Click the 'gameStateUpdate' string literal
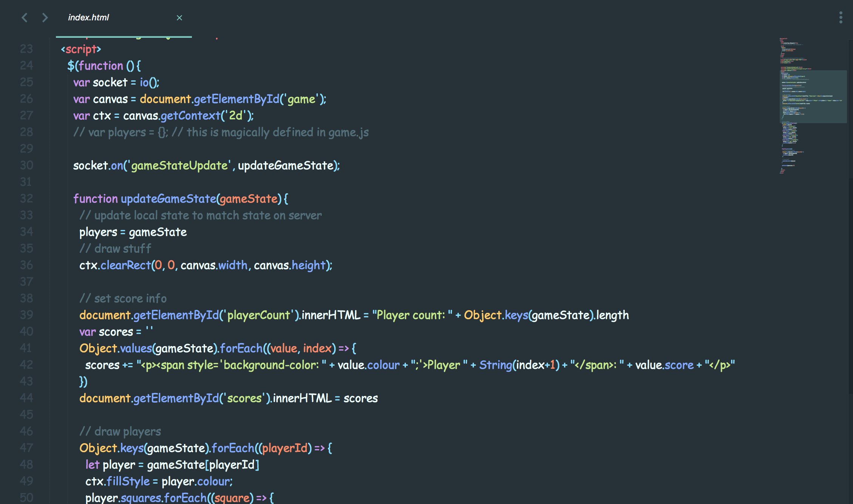Image resolution: width=853 pixels, height=504 pixels. [180, 165]
